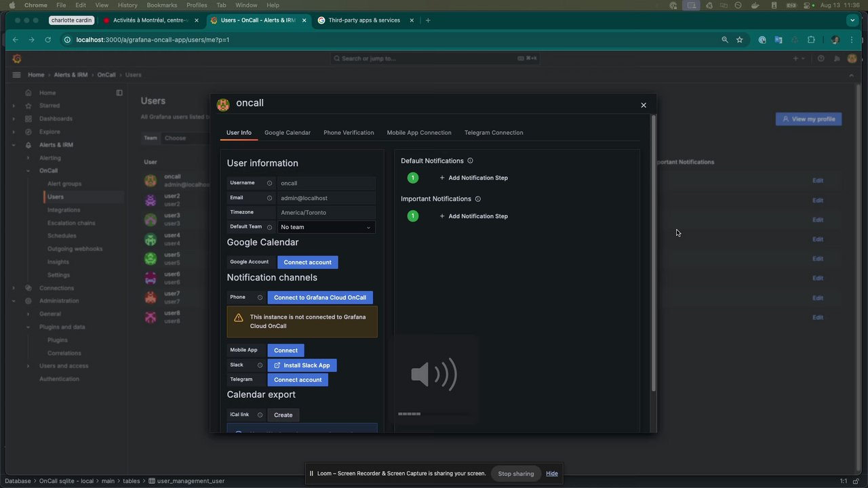Click the Grafana help icon

821,58
